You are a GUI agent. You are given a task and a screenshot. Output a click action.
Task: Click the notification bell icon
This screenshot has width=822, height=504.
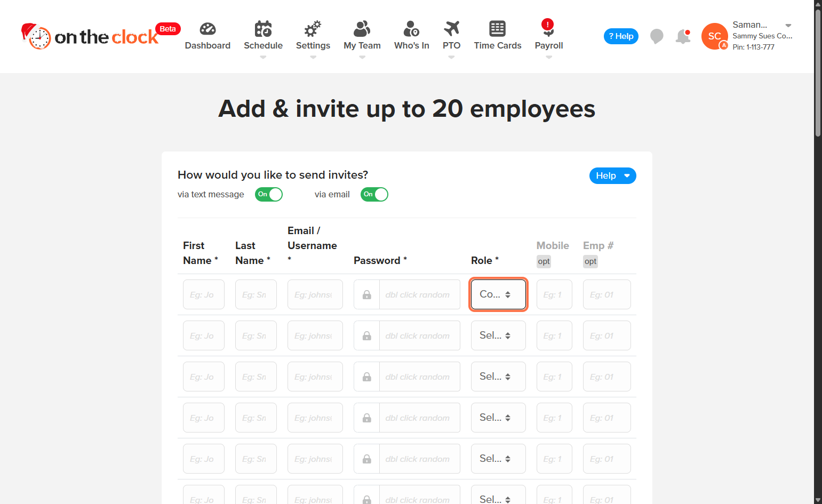tap(683, 36)
